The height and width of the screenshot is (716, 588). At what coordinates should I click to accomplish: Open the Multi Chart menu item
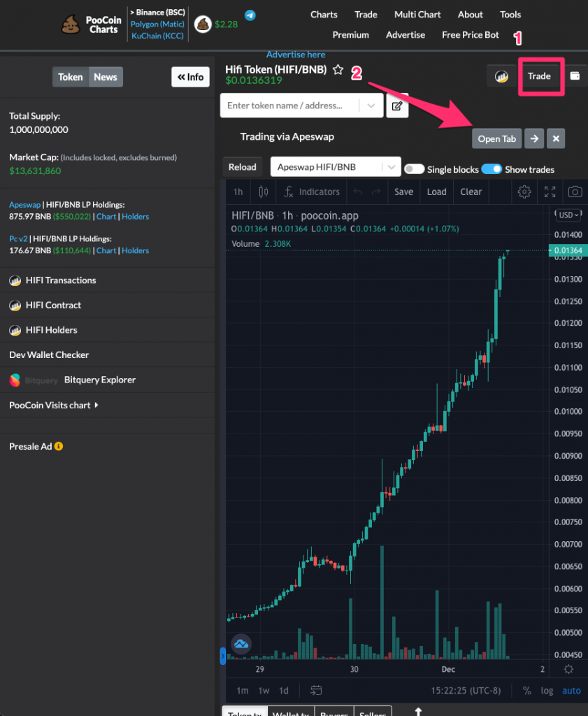pos(417,15)
